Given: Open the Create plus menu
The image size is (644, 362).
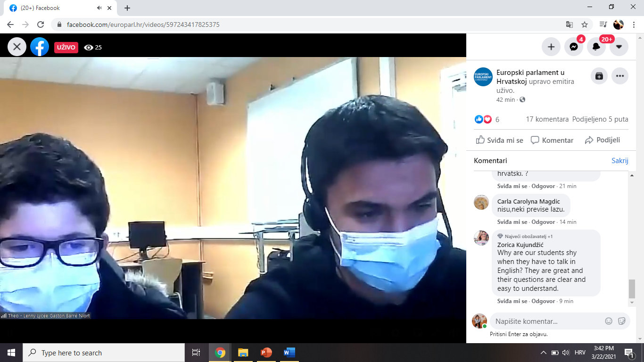Looking at the screenshot, I should pos(551,47).
